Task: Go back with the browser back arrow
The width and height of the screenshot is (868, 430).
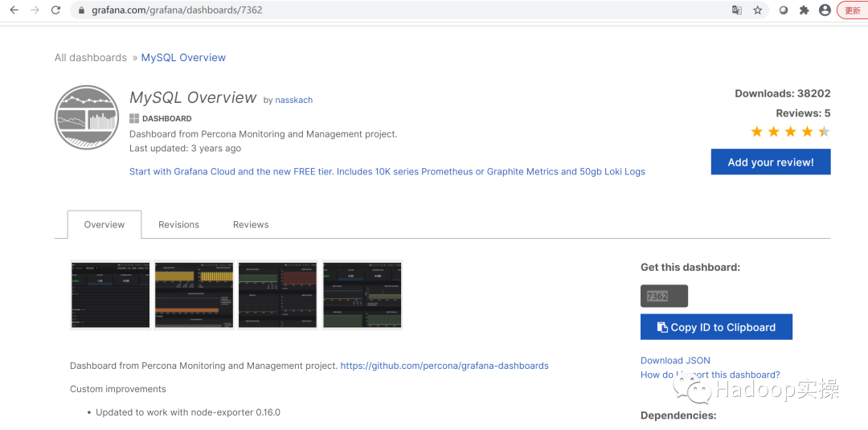Action: pyautogui.click(x=14, y=10)
